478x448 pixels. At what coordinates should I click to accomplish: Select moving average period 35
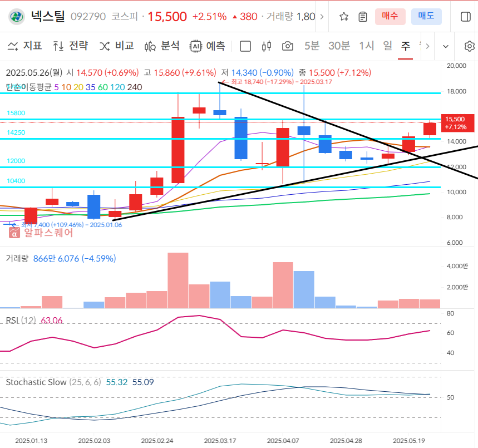coord(91,87)
